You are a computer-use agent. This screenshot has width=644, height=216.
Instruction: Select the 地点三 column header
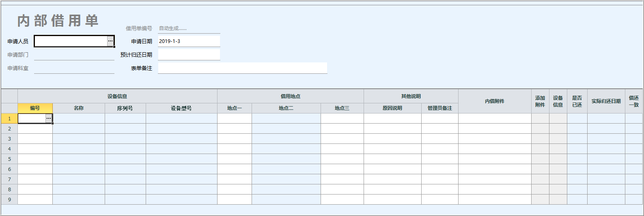pyautogui.click(x=342, y=108)
